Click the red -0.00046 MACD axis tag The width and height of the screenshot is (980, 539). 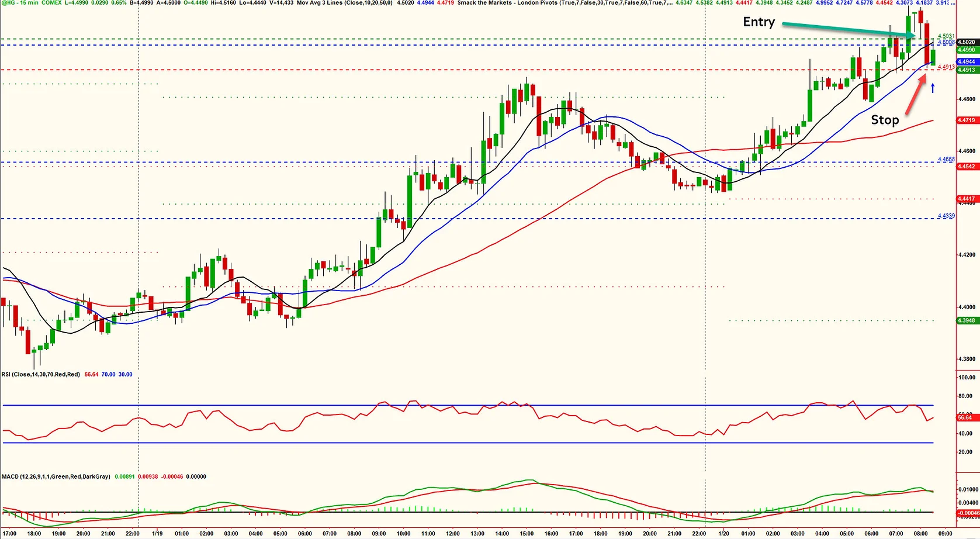click(x=968, y=513)
